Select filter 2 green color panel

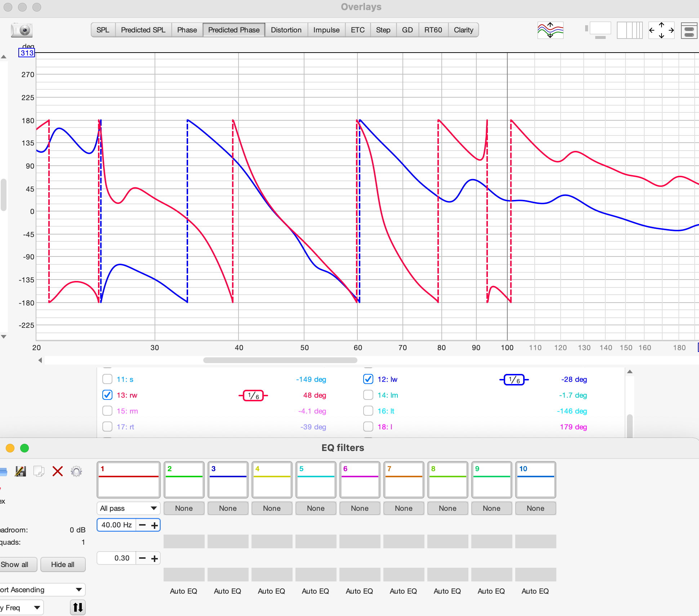[x=184, y=480]
